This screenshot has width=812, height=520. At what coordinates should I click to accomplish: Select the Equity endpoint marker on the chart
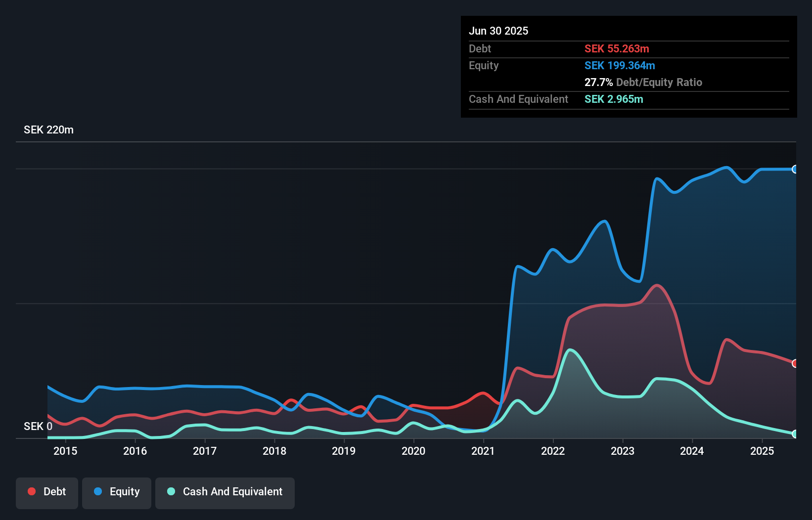click(795, 169)
